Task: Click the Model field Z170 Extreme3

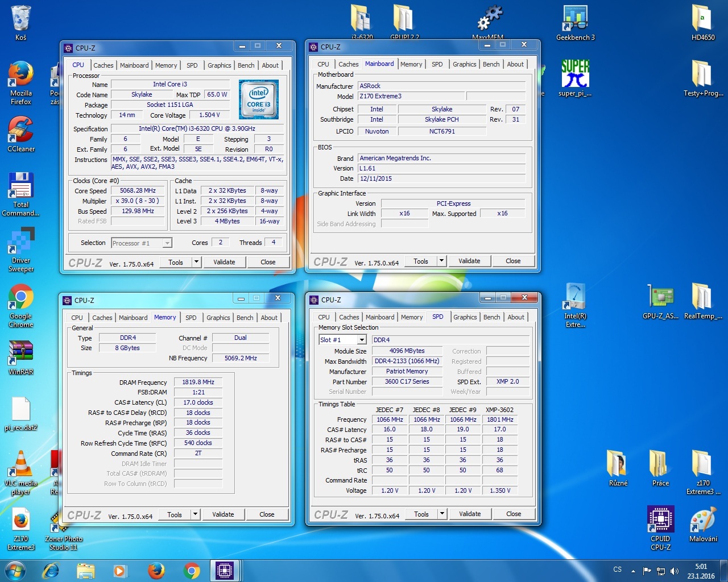Action: coord(411,96)
